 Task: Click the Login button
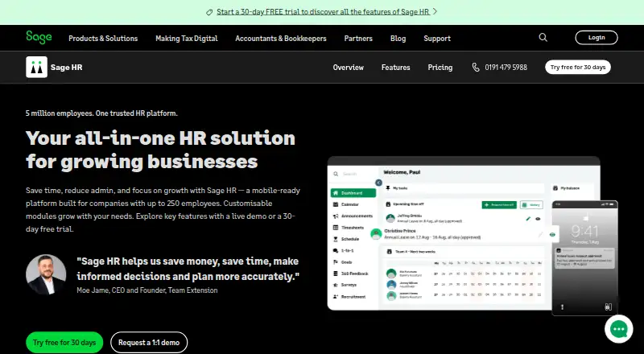pos(597,37)
